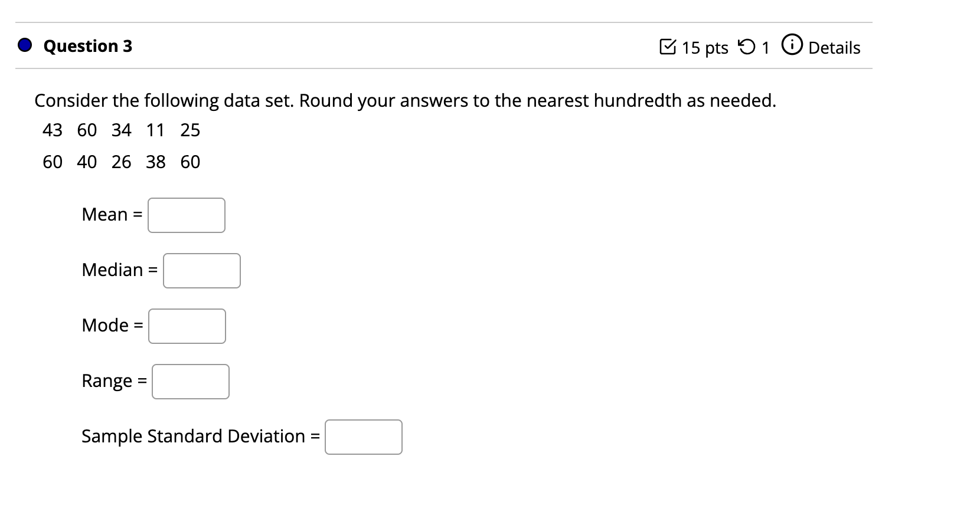Select the Mode answer field
This screenshot has height=512, width=980.
coord(187,326)
